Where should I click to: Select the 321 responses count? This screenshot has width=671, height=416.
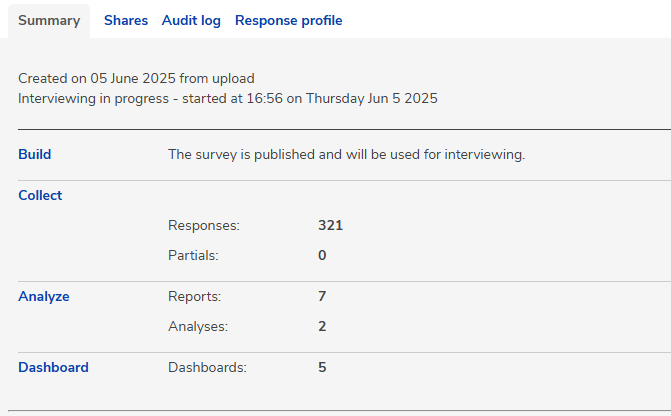(x=330, y=226)
